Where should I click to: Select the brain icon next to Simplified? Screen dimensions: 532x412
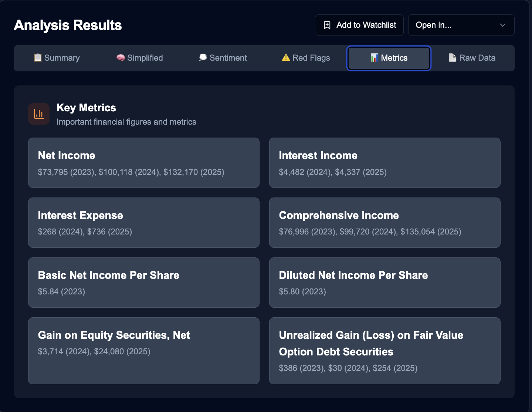coord(120,58)
